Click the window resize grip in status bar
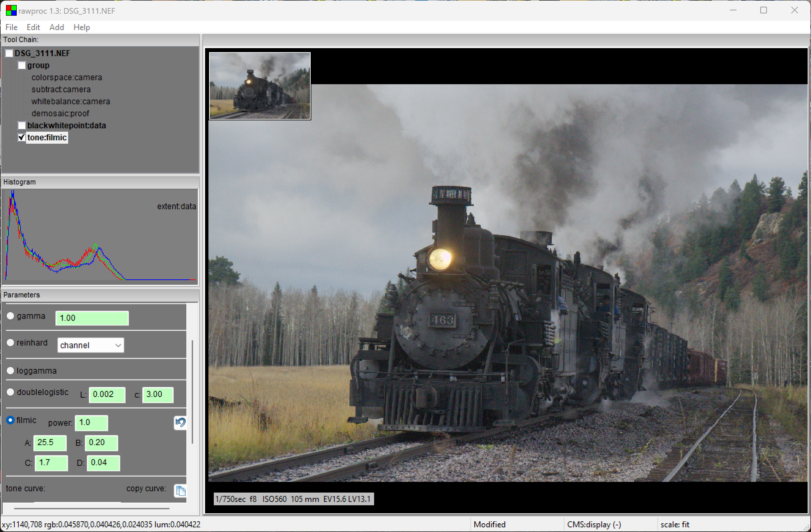 point(806,527)
